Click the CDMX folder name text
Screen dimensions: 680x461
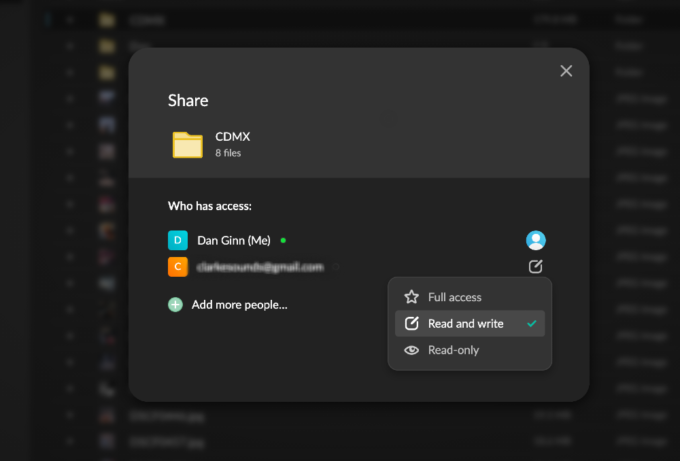pos(232,137)
